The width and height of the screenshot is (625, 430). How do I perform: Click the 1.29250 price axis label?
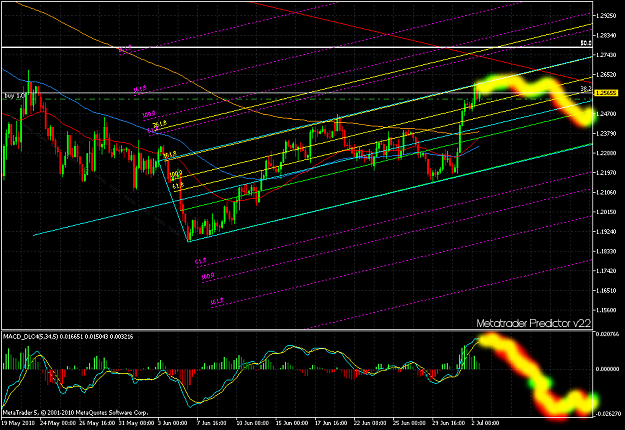606,16
